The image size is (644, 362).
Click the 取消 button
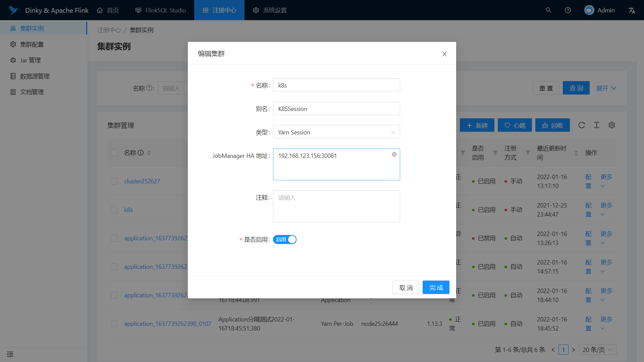coord(406,288)
